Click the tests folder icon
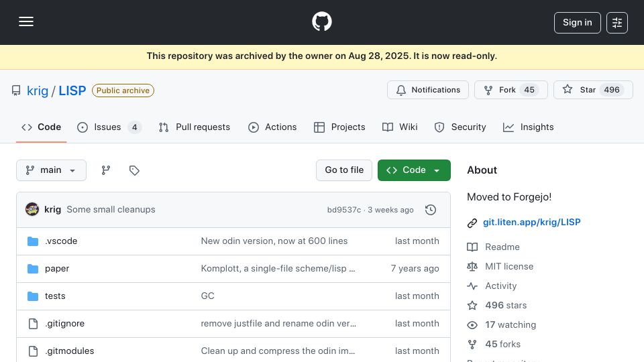The width and height of the screenshot is (644, 362). tap(33, 296)
